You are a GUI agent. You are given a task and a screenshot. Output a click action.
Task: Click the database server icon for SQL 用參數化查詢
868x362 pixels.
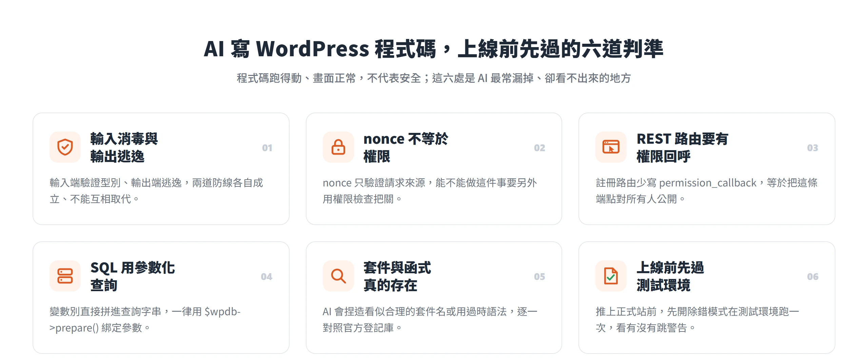(x=65, y=276)
